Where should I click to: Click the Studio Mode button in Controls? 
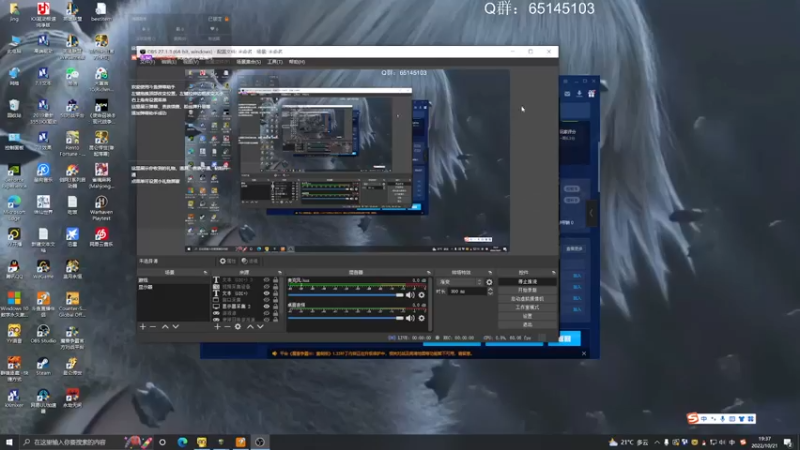tap(527, 307)
